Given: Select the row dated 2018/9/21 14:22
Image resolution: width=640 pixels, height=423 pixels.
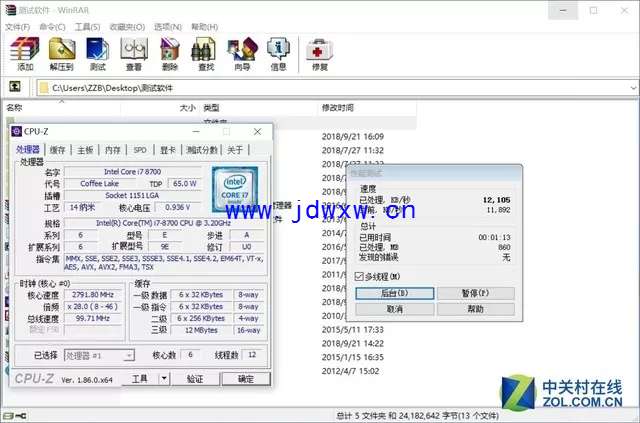Looking at the screenshot, I should click(x=353, y=343).
